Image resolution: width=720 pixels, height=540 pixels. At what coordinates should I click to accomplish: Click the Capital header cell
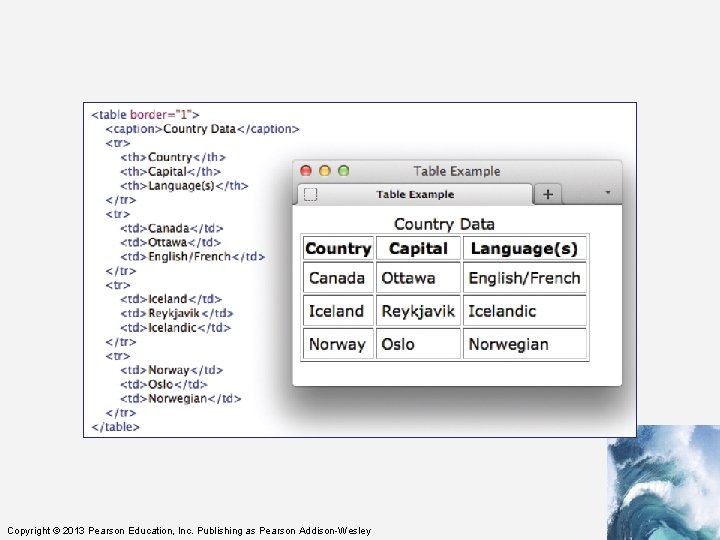click(x=418, y=248)
